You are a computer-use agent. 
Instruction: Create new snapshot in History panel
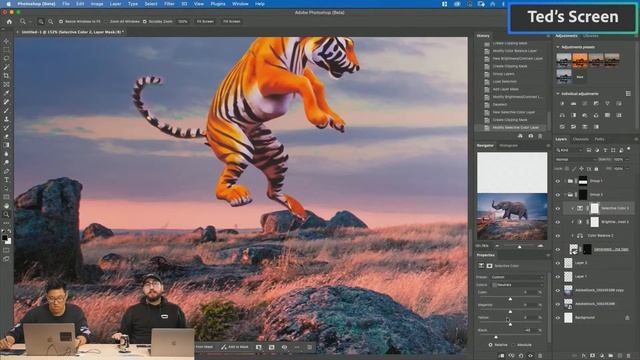[x=531, y=136]
